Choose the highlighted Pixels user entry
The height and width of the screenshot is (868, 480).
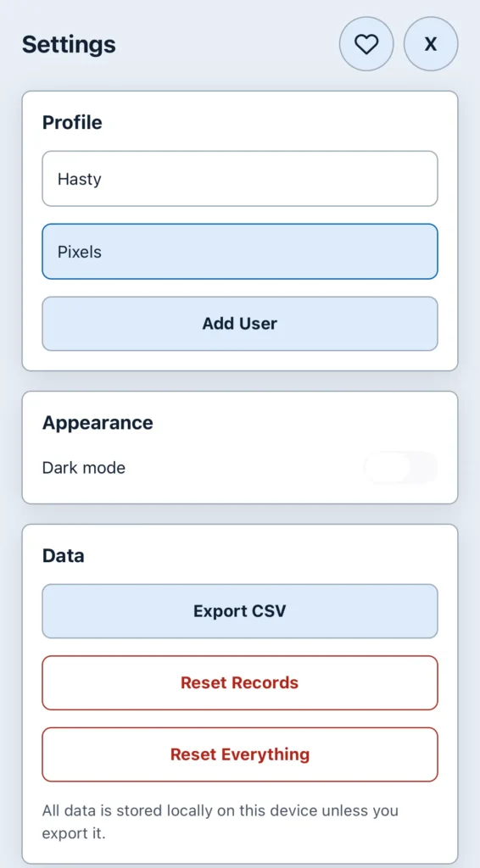(x=240, y=252)
